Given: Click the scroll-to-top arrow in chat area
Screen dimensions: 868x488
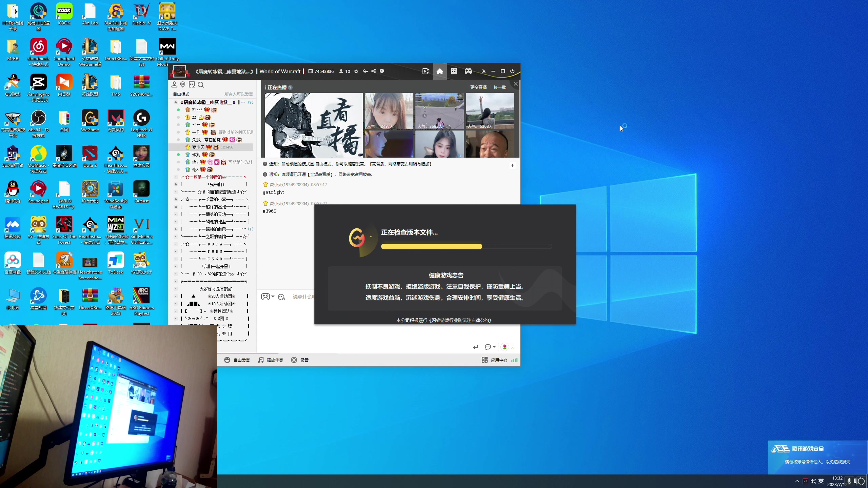Looking at the screenshot, I should (512, 165).
